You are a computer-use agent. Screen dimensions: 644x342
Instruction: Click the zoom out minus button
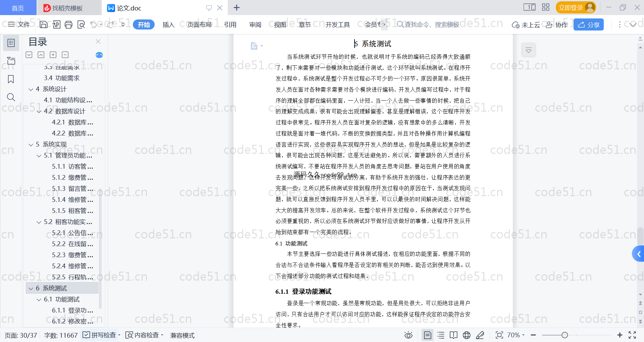[533, 335]
